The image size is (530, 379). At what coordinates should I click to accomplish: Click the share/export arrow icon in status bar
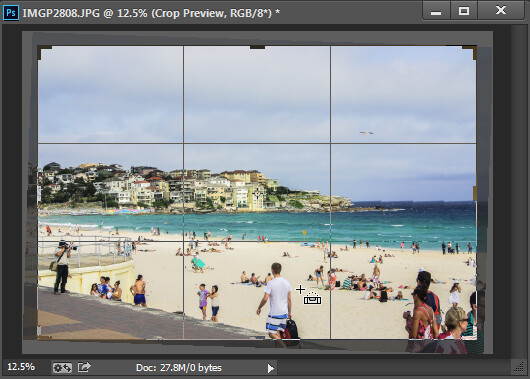(x=84, y=367)
